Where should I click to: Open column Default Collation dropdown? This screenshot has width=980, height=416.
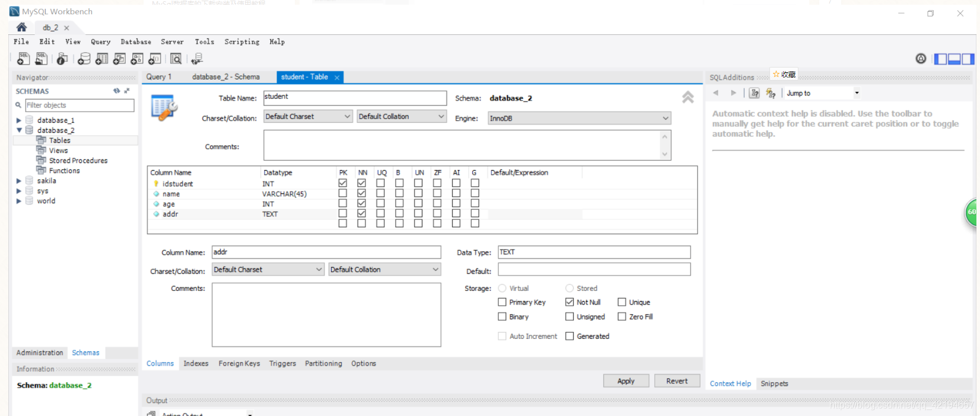tap(385, 270)
